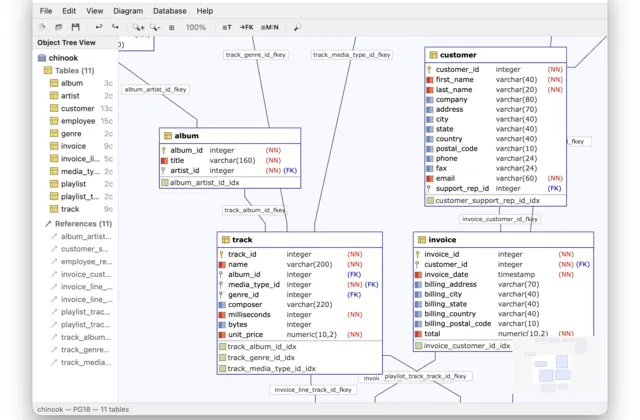
Task: Select customer_s... reference in tree
Action: click(x=81, y=249)
